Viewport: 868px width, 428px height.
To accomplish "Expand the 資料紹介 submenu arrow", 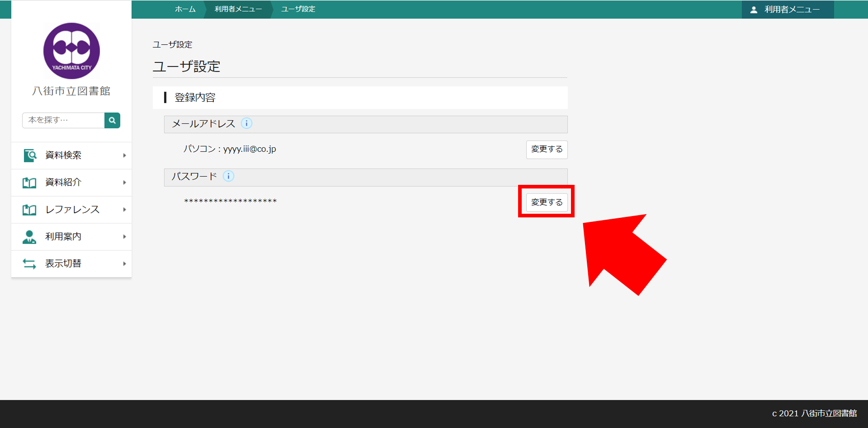I will point(124,183).
